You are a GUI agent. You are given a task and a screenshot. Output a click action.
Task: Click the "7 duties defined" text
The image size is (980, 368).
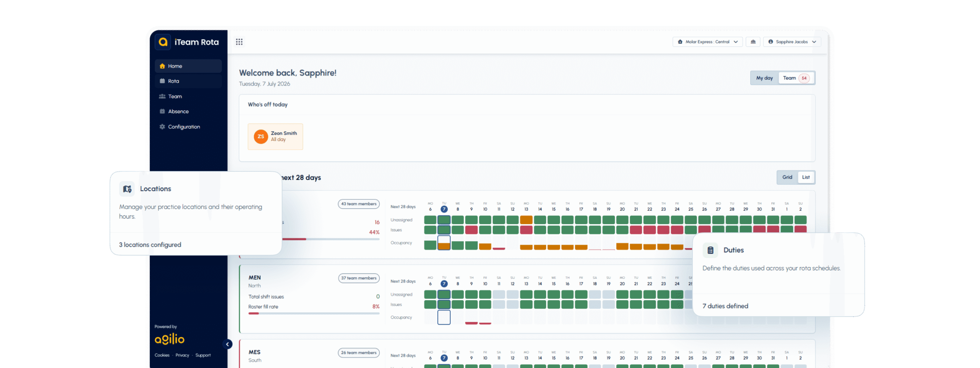tap(725, 306)
